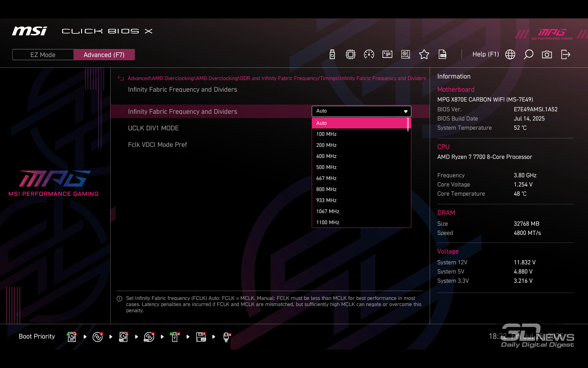This screenshot has height=368, width=588.
Task: Click the System Temperature value 52 °C
Action: [x=520, y=128]
